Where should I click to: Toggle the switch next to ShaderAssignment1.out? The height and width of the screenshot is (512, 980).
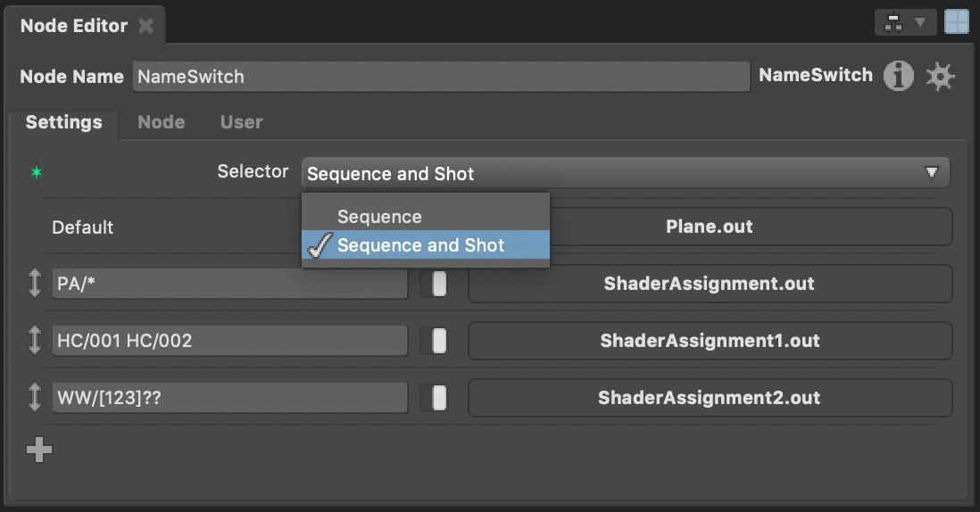point(439,341)
